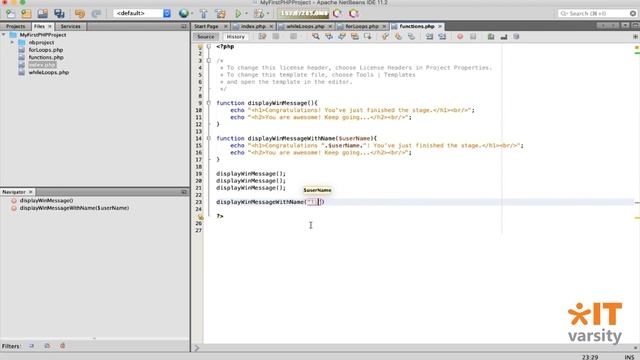Expand the nbproject folder
This screenshot has width=640, height=360.
pos(12,42)
